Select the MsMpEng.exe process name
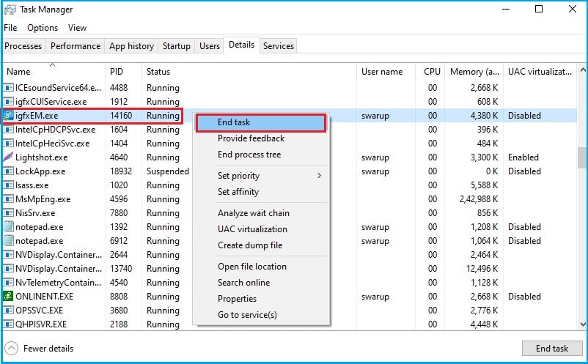The height and width of the screenshot is (364, 588). coord(43,199)
